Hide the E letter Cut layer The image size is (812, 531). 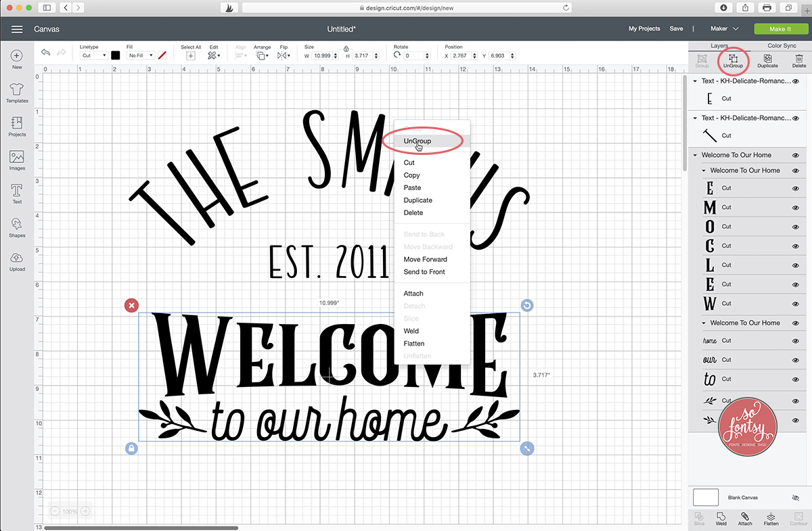point(796,188)
